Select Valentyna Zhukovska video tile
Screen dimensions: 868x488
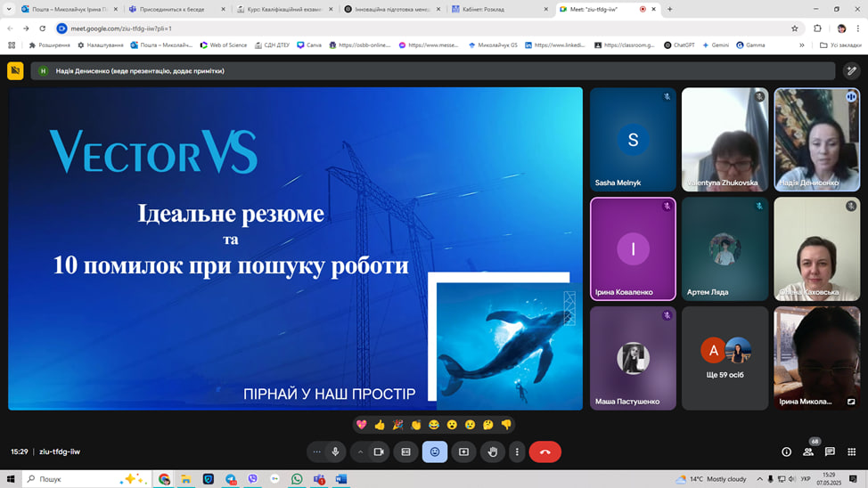pyautogui.click(x=725, y=140)
